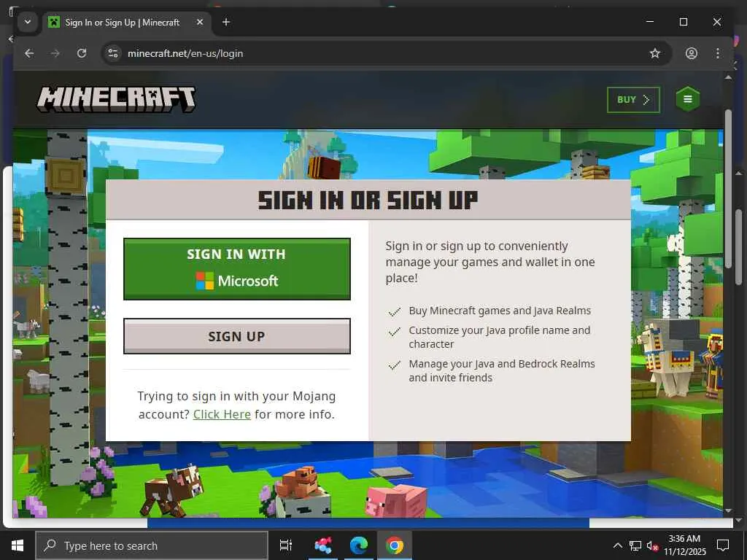747x560 pixels.
Task: Click the muted volume tray icon
Action: pyautogui.click(x=652, y=545)
